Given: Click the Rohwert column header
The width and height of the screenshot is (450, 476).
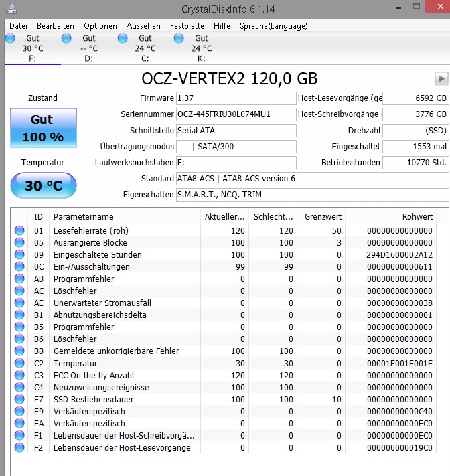Looking at the screenshot, I should click(x=391, y=217).
